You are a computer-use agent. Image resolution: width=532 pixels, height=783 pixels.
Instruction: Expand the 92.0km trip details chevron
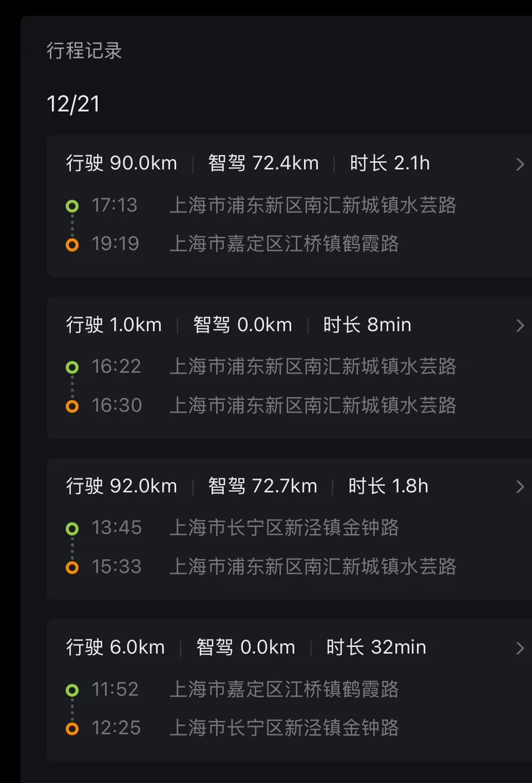(520, 487)
